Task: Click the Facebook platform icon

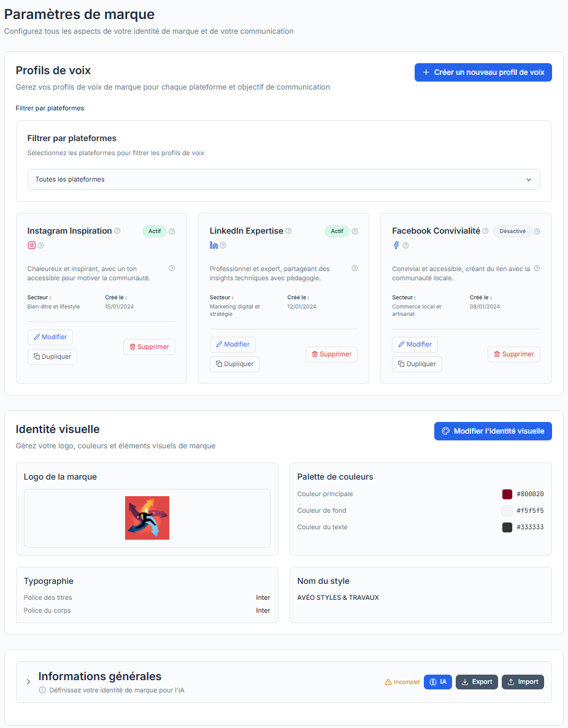Action: [x=396, y=245]
